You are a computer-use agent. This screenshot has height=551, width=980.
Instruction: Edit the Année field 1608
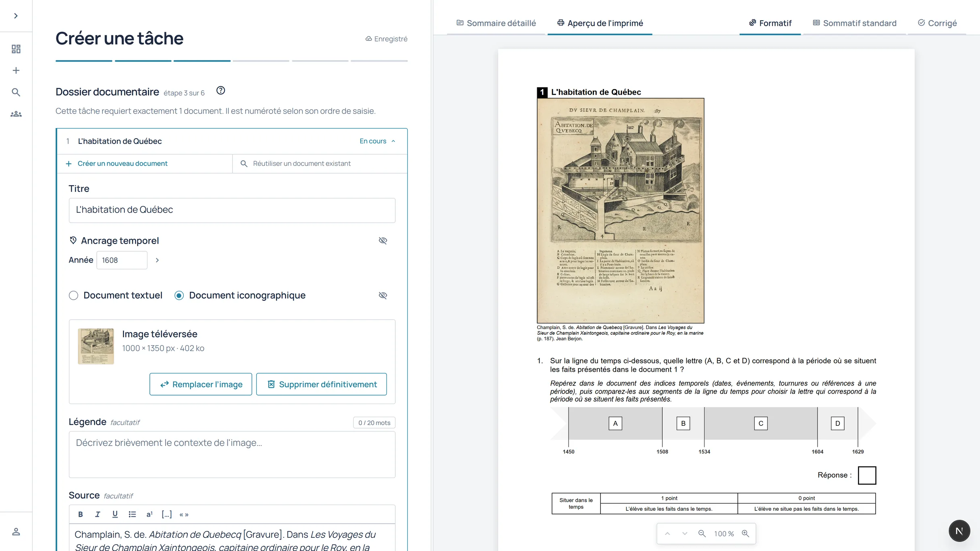click(122, 260)
